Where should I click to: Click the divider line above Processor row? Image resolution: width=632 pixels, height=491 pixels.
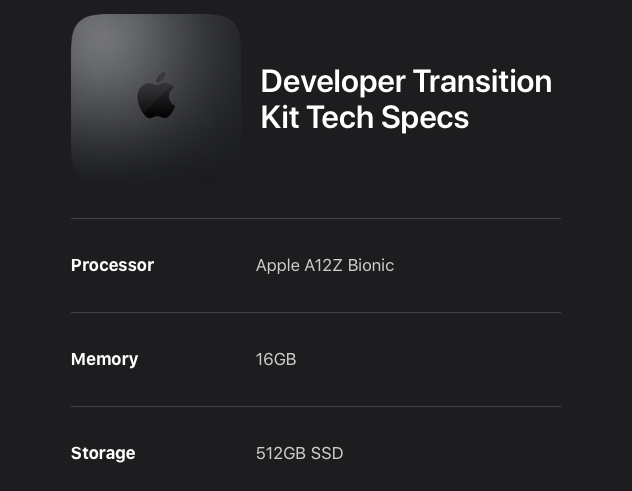click(316, 218)
